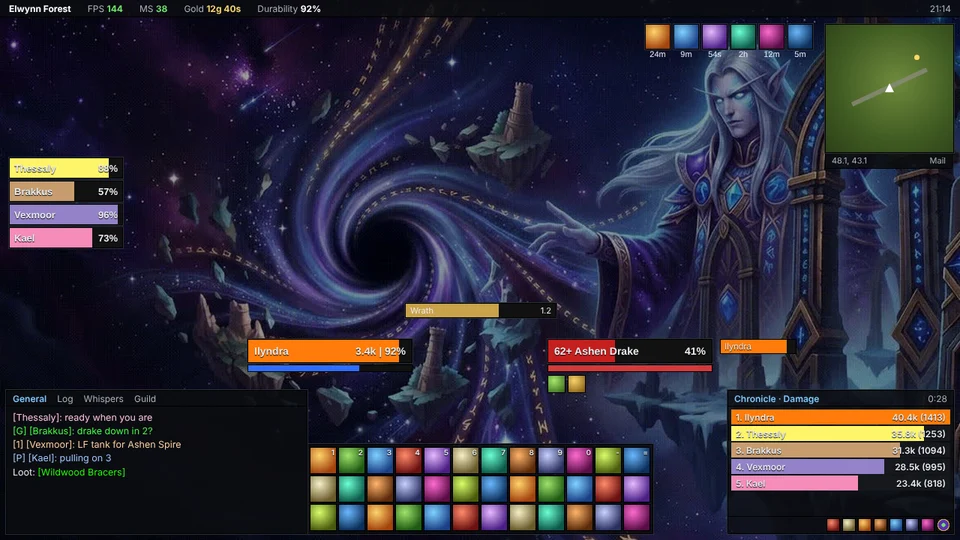Trigger the red ability on keybind 4
The height and width of the screenshot is (540, 960).
pos(408,460)
